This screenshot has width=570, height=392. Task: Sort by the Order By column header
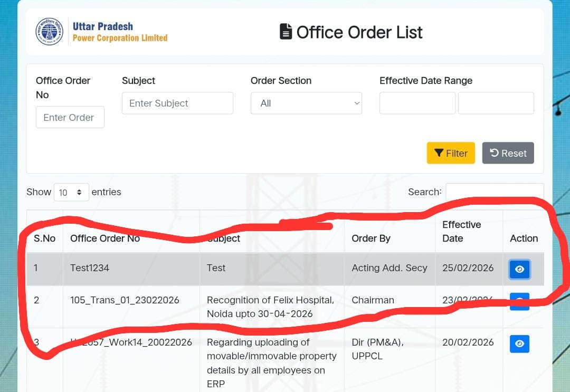(x=371, y=238)
